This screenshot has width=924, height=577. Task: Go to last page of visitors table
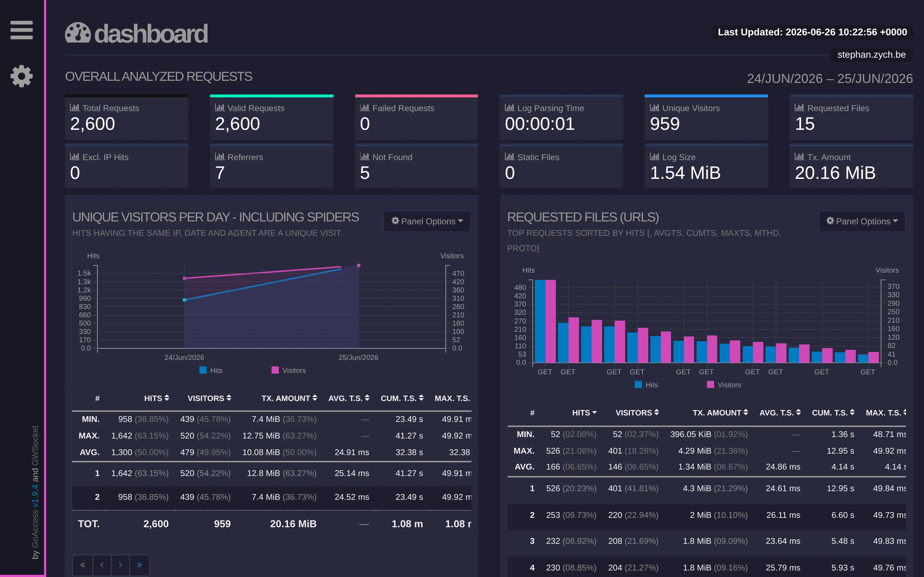pos(139,565)
